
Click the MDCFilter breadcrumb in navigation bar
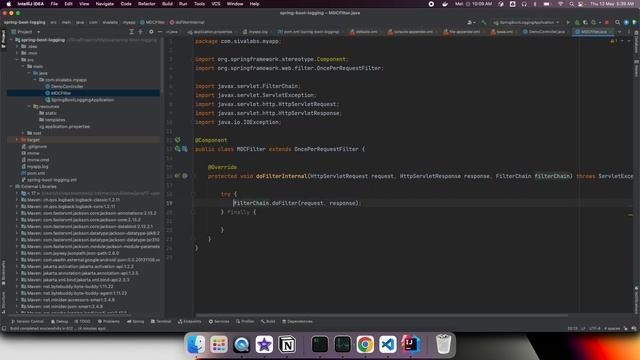(152, 22)
